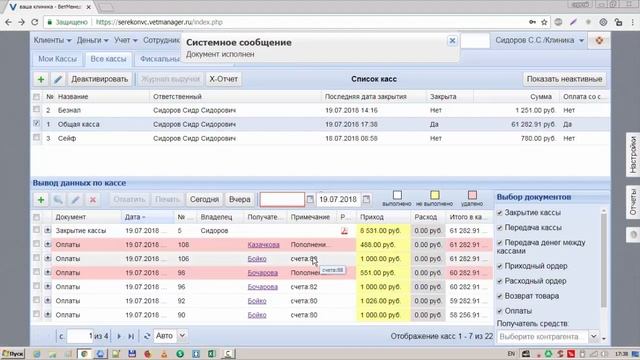The image size is (640, 360).
Task: Switch to Фискальные tab
Action: [159, 59]
